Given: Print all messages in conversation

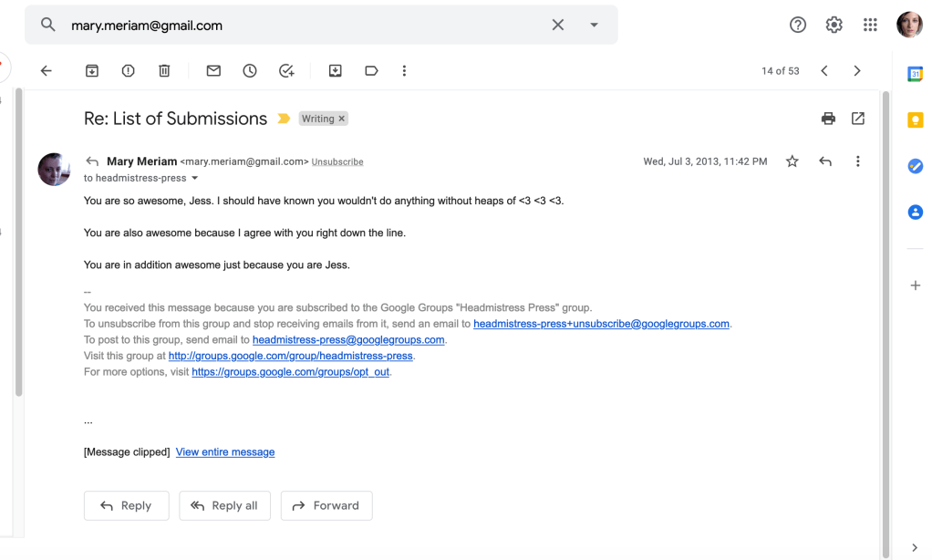Looking at the screenshot, I should (x=828, y=119).
